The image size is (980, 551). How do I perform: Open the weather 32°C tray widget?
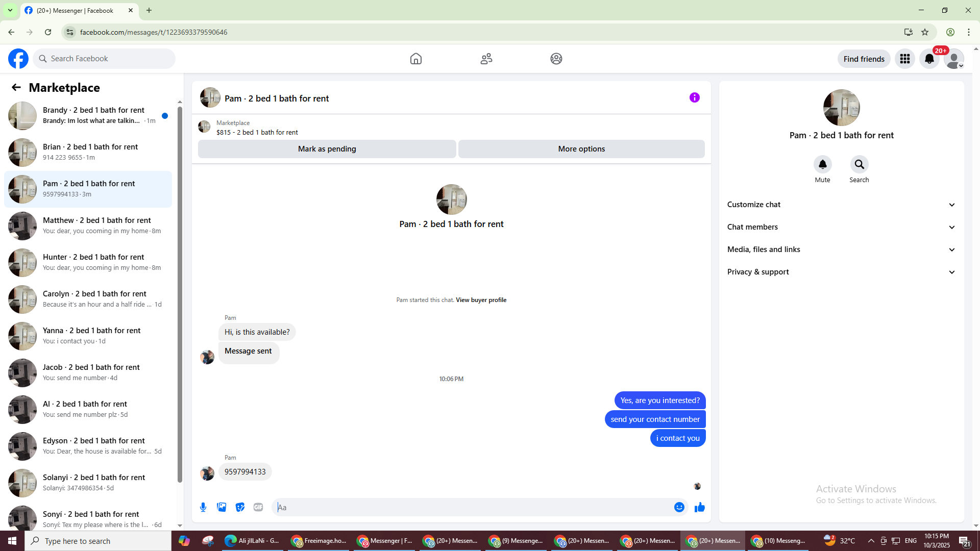(840, 541)
